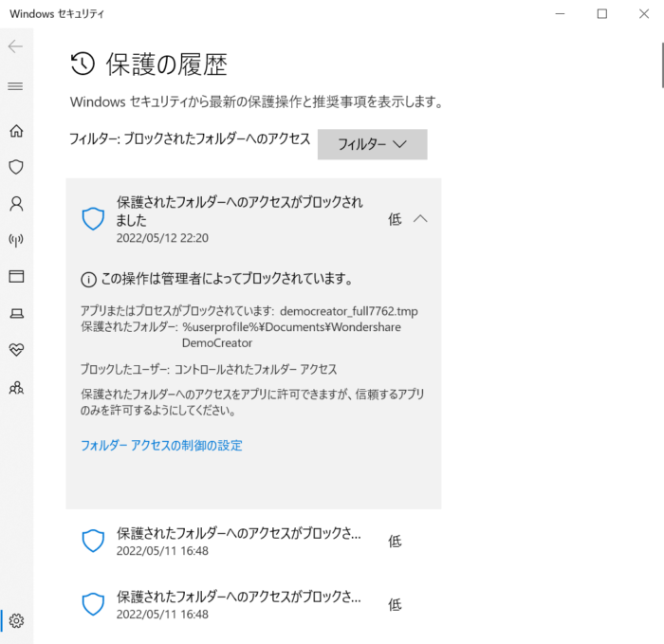Open the Home icon in sidebar

pyautogui.click(x=16, y=131)
